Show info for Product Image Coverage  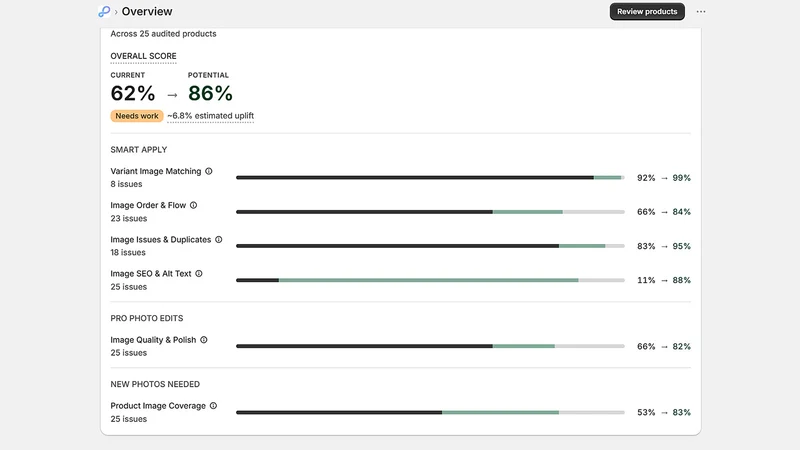tap(213, 406)
